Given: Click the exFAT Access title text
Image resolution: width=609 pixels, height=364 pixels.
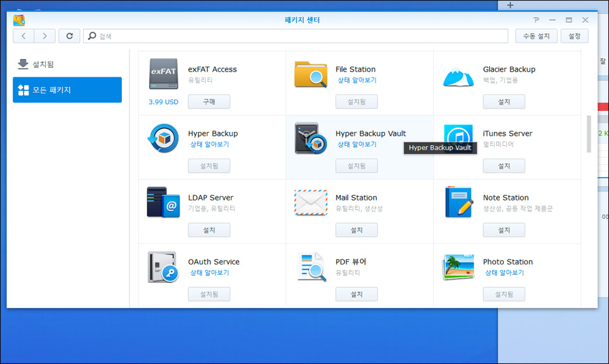Looking at the screenshot, I should pyautogui.click(x=213, y=69).
